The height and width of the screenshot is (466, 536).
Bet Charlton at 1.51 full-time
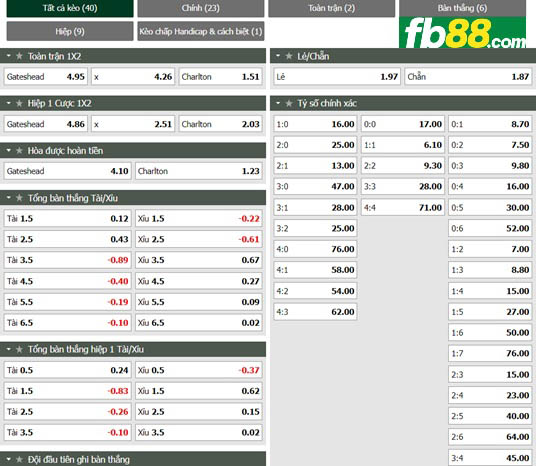[x=220, y=77]
